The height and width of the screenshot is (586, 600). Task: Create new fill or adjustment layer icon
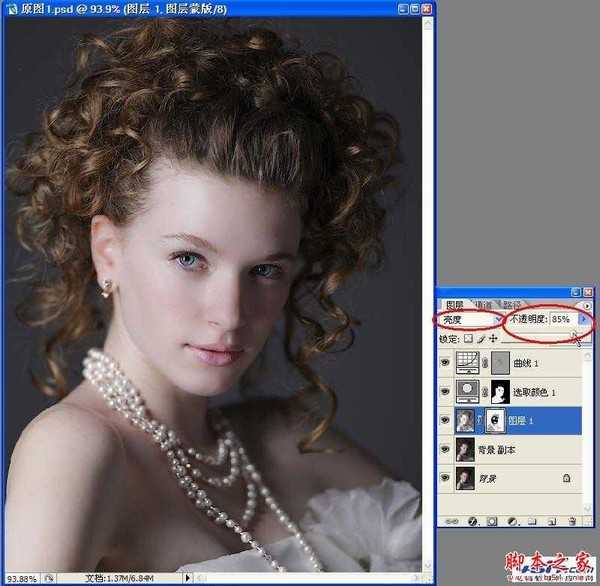(512, 521)
